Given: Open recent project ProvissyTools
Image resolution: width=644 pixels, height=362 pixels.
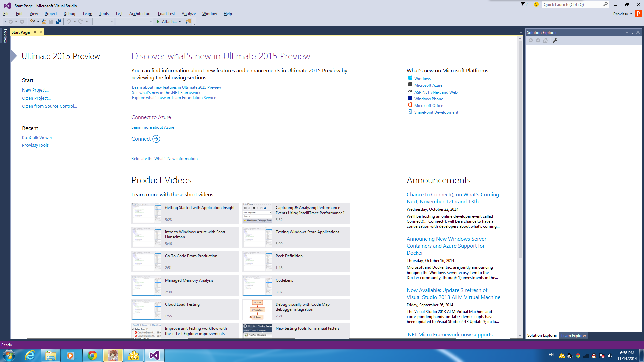Looking at the screenshot, I should point(35,145).
